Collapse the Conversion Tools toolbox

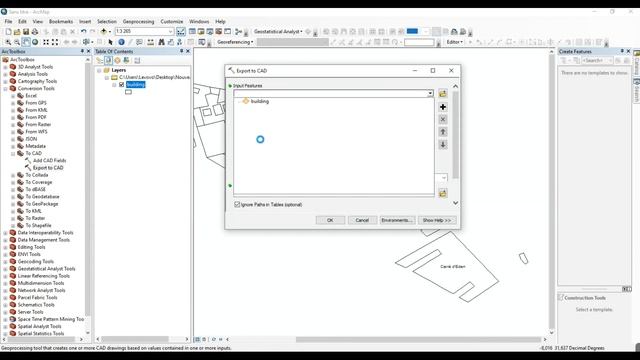5,89
